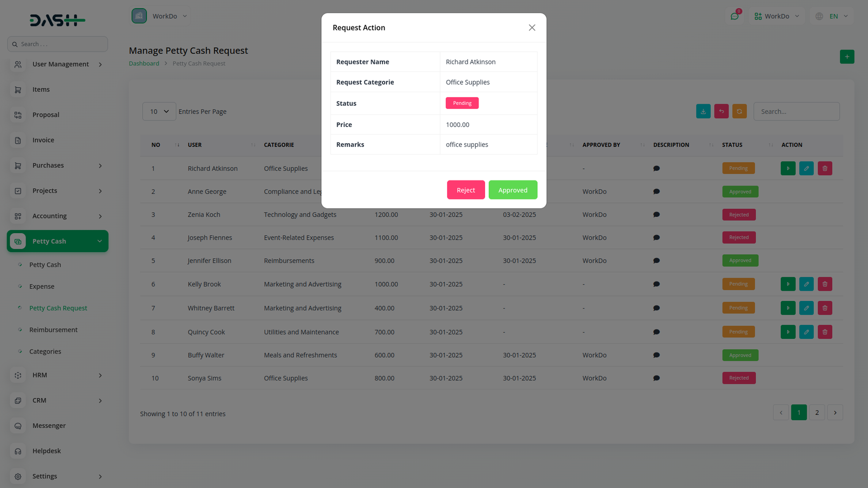Click the orange refresh icon
868x488 pixels.
[x=739, y=111]
